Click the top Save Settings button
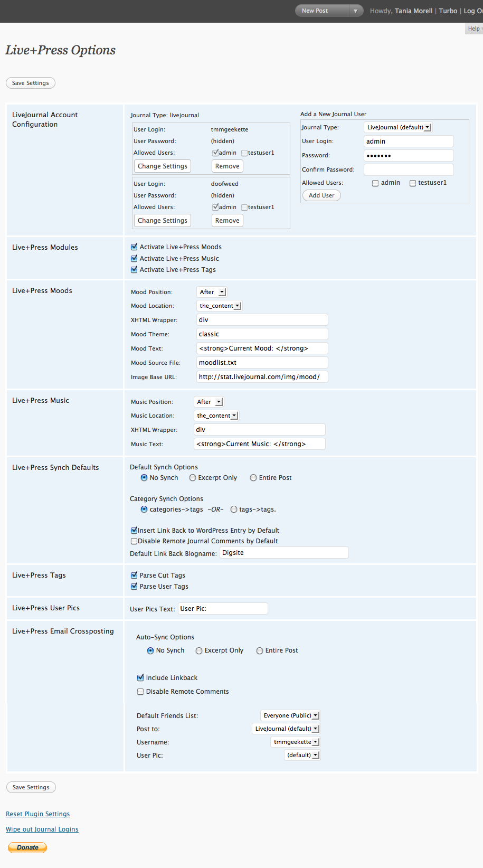The width and height of the screenshot is (483, 868). click(31, 83)
